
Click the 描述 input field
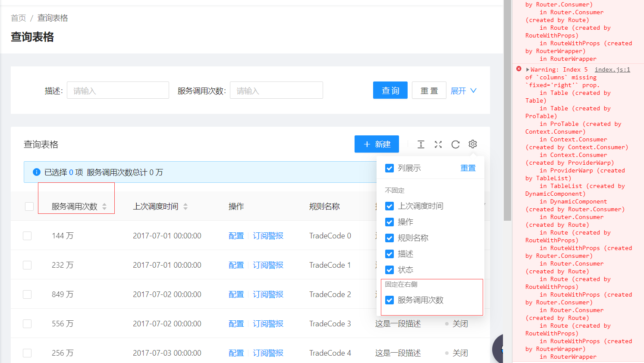117,90
